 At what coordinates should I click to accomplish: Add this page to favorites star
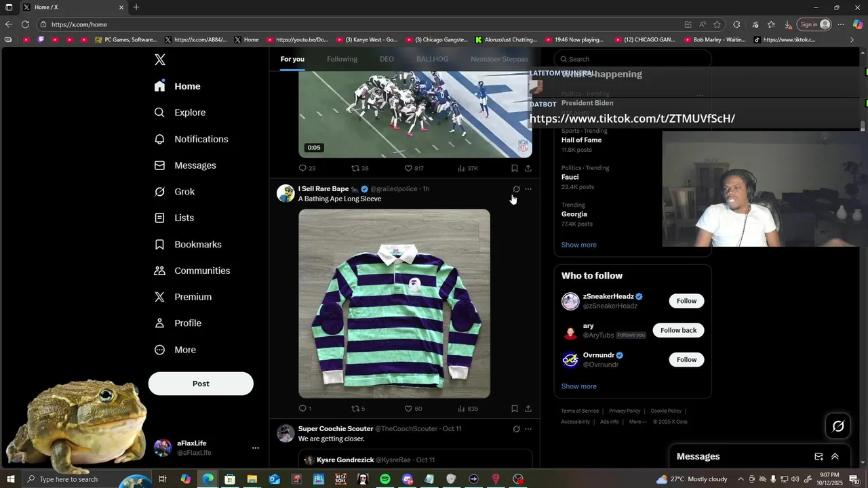click(717, 24)
